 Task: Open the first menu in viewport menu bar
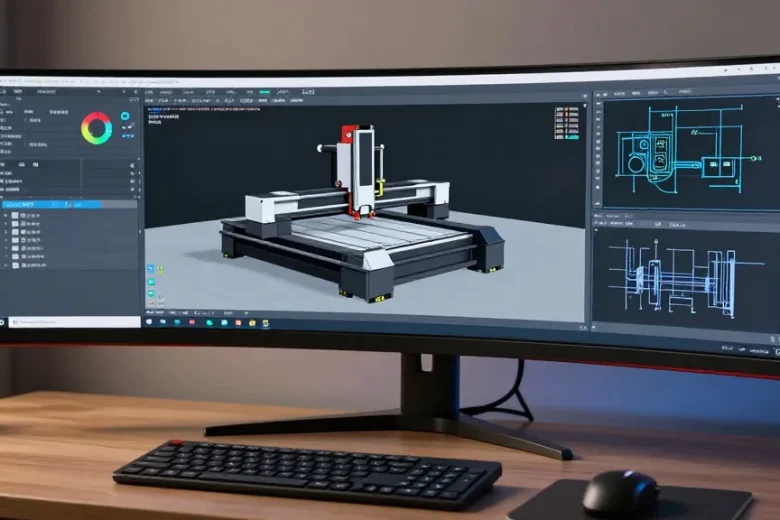pyautogui.click(x=149, y=92)
